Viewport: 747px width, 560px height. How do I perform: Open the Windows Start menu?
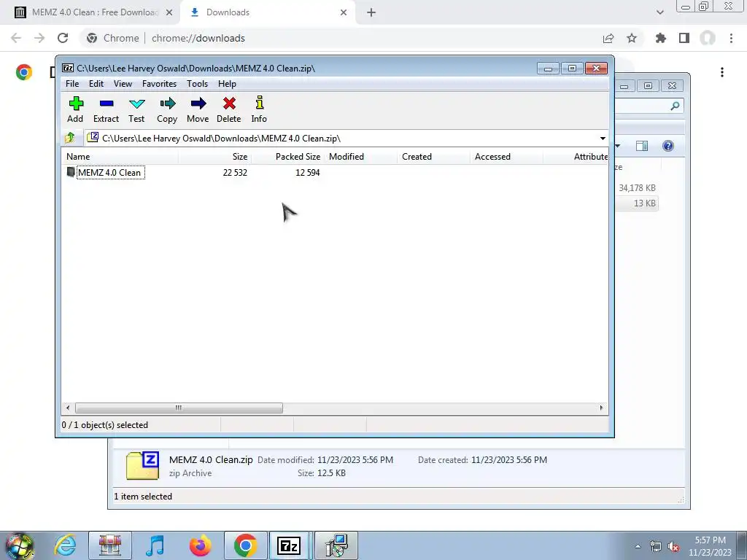(x=20, y=546)
